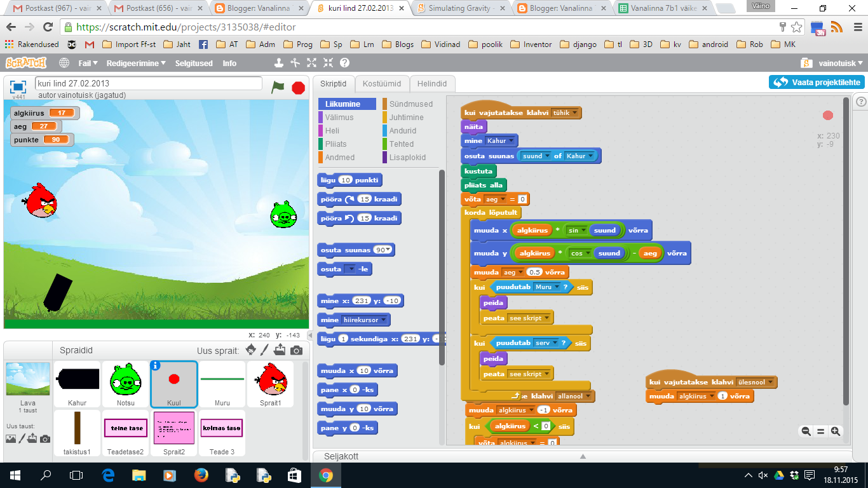Take new backdrop photo with camera
This screenshot has height=488, width=868.
pyautogui.click(x=44, y=439)
